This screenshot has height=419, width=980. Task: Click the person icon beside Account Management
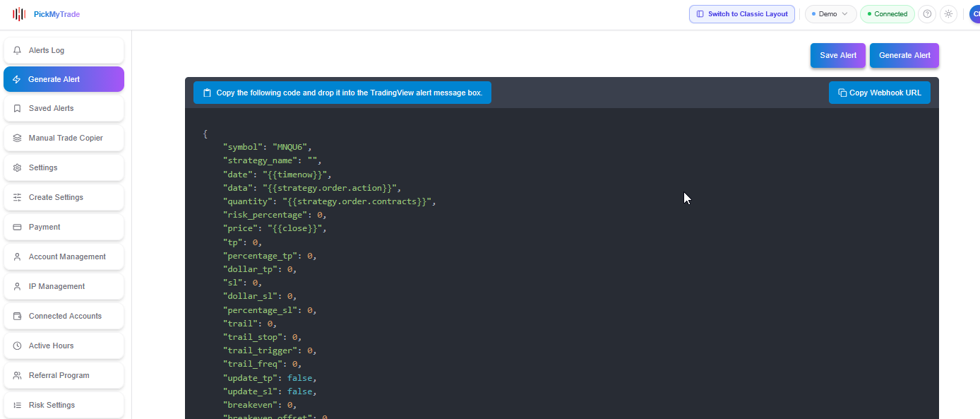tap(17, 256)
